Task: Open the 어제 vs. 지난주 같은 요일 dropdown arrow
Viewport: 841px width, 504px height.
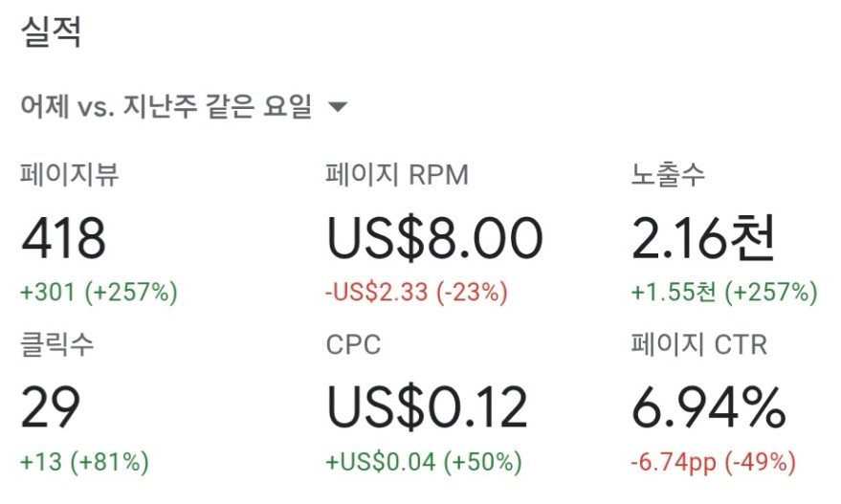Action: point(338,107)
